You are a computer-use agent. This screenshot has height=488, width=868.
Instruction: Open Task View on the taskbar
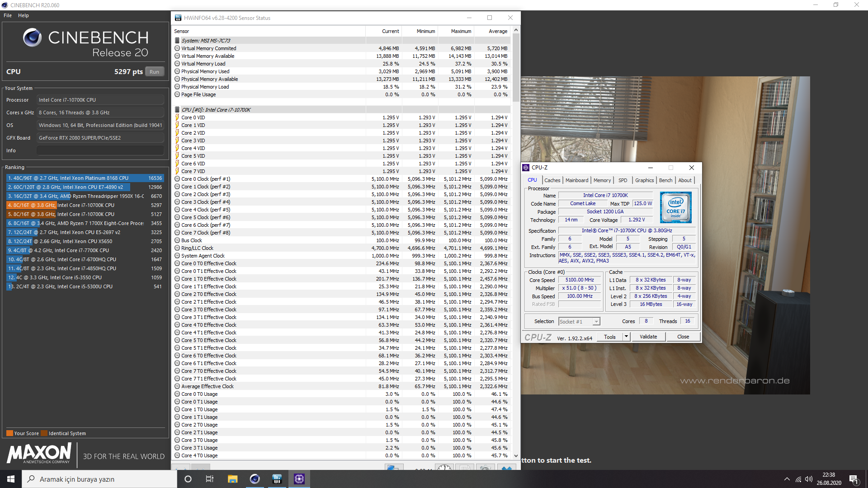click(210, 479)
